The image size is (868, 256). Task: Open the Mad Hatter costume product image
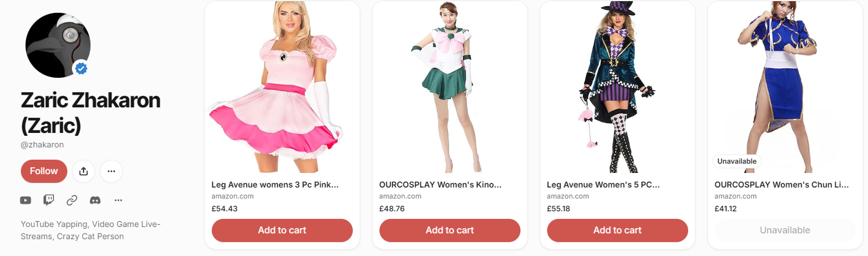[617, 87]
